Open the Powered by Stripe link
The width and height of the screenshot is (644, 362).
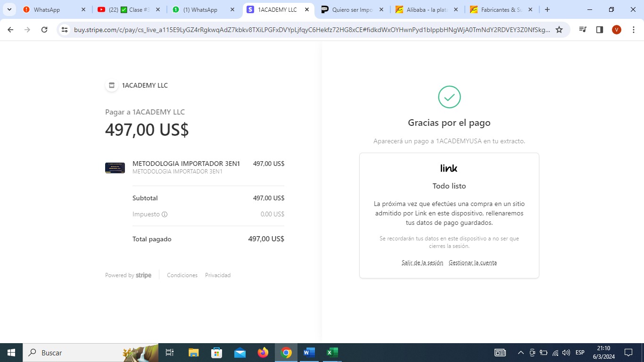[x=128, y=275]
